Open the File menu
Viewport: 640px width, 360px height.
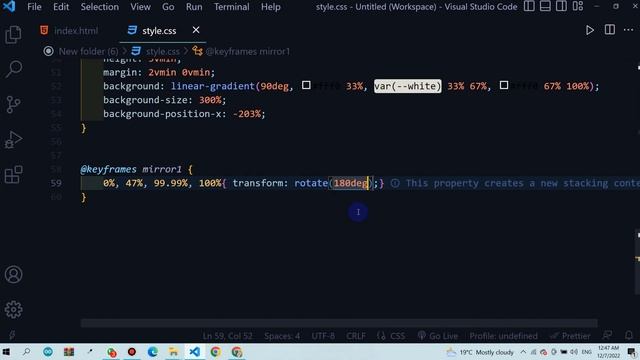34,7
